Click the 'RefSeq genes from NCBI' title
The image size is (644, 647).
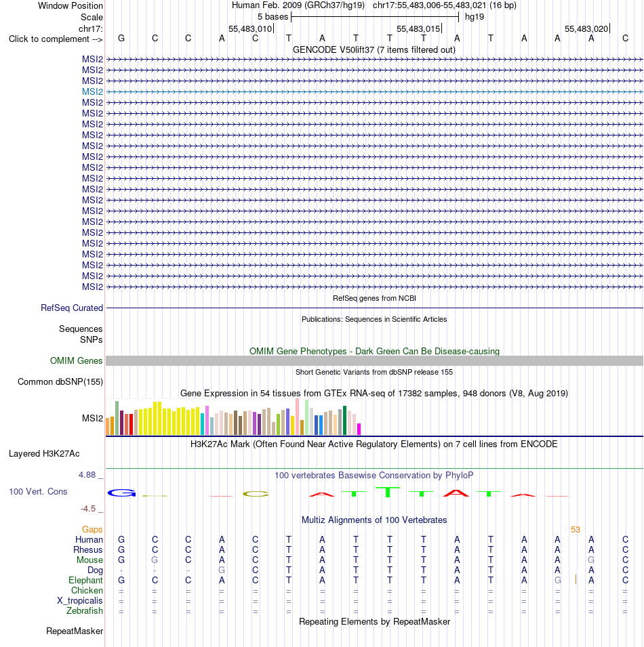(374, 298)
